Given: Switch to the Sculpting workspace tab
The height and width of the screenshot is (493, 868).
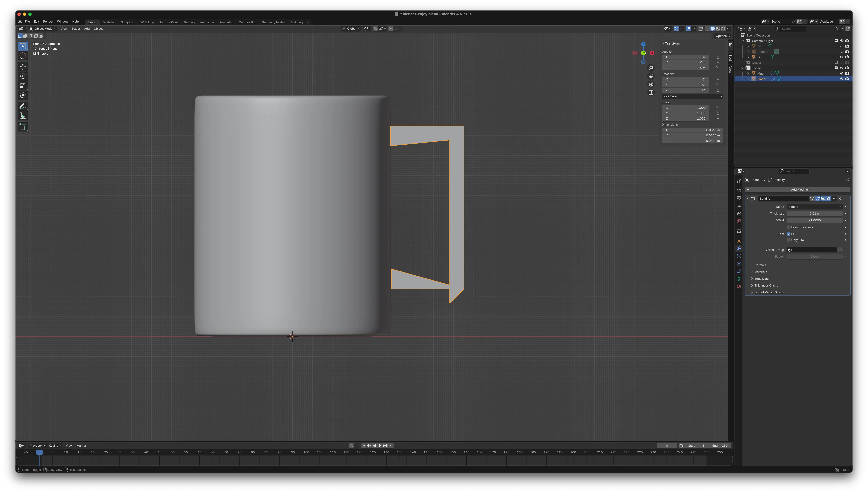Looking at the screenshot, I should 127,22.
